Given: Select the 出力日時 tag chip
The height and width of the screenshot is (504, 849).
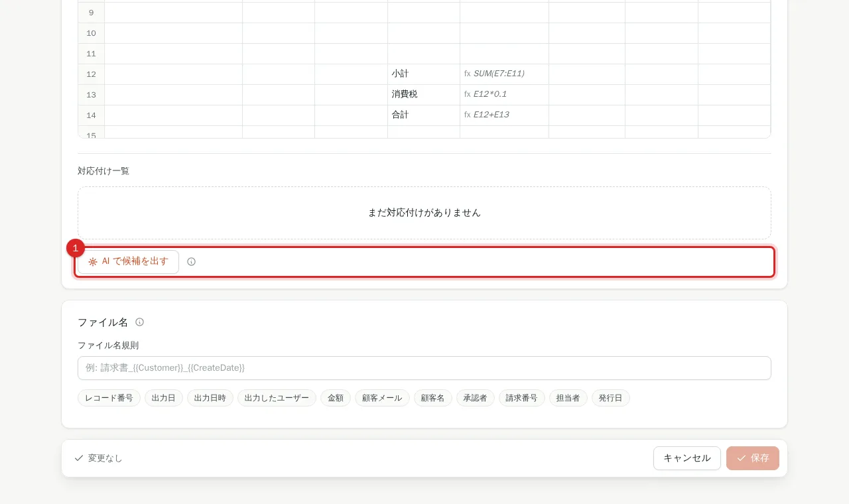Looking at the screenshot, I should click(210, 398).
